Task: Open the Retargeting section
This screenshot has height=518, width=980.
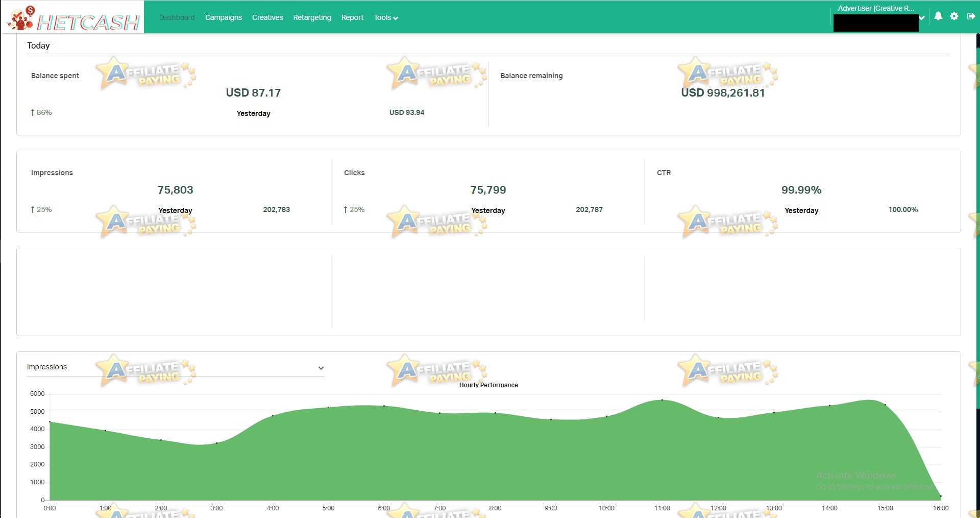Action: (x=312, y=17)
